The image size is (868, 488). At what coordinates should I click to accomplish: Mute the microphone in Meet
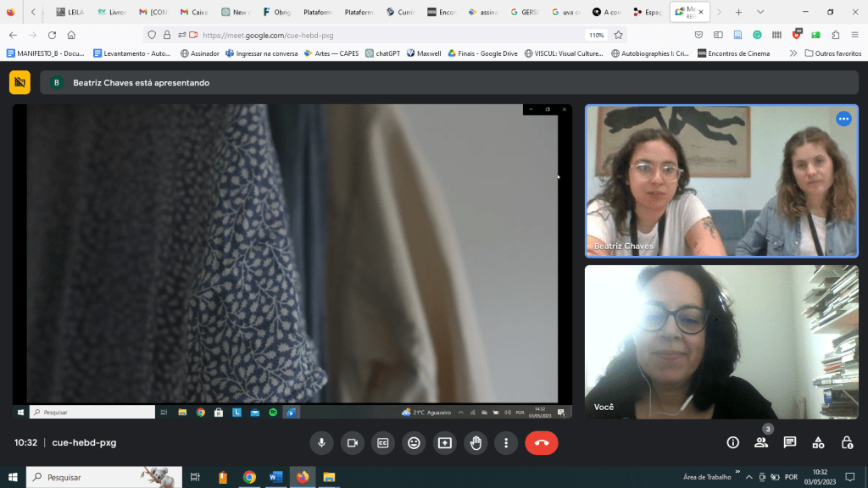tap(321, 442)
